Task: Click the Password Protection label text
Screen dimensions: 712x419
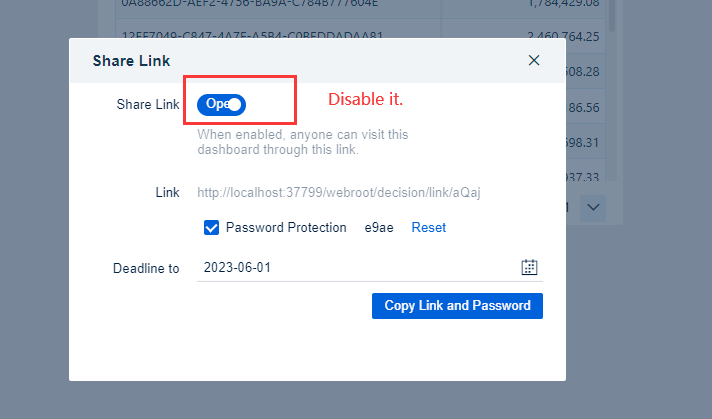Action: (x=286, y=227)
